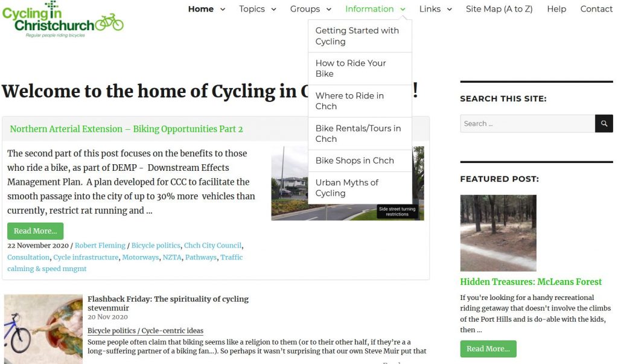Open the Contact page
This screenshot has width=618, height=364.
pos(596,8)
